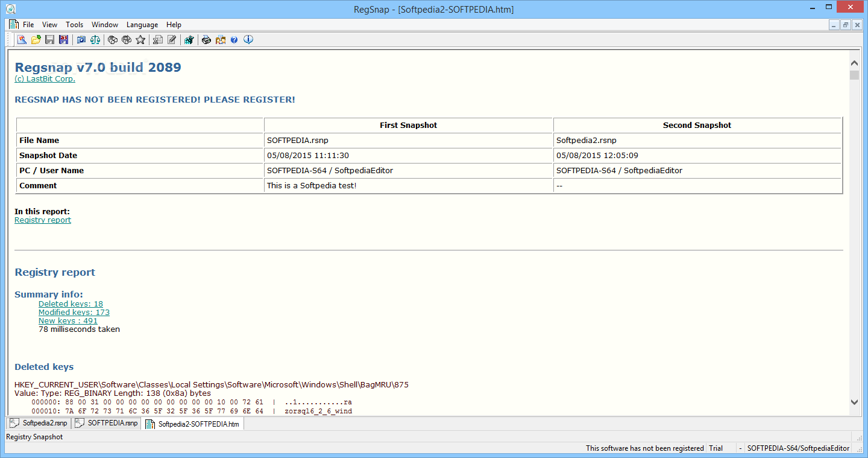868x458 pixels.
Task: Click SOFTPEDIA-S64/SoftpediaEditor in status bar
Action: point(798,448)
